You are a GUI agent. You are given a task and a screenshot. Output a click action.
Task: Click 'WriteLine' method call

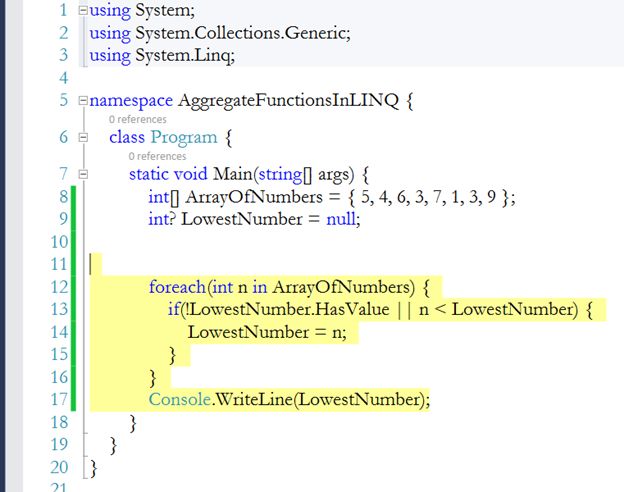point(255,400)
